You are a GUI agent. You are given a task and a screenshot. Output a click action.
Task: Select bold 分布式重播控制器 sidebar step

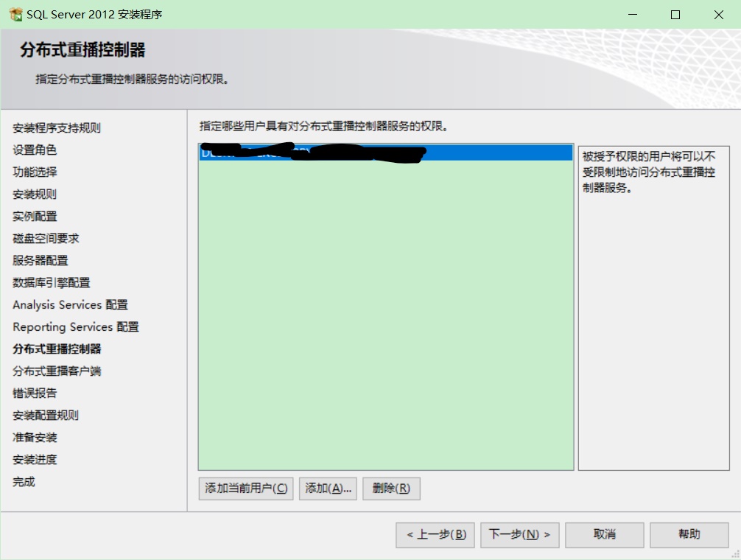click(57, 349)
